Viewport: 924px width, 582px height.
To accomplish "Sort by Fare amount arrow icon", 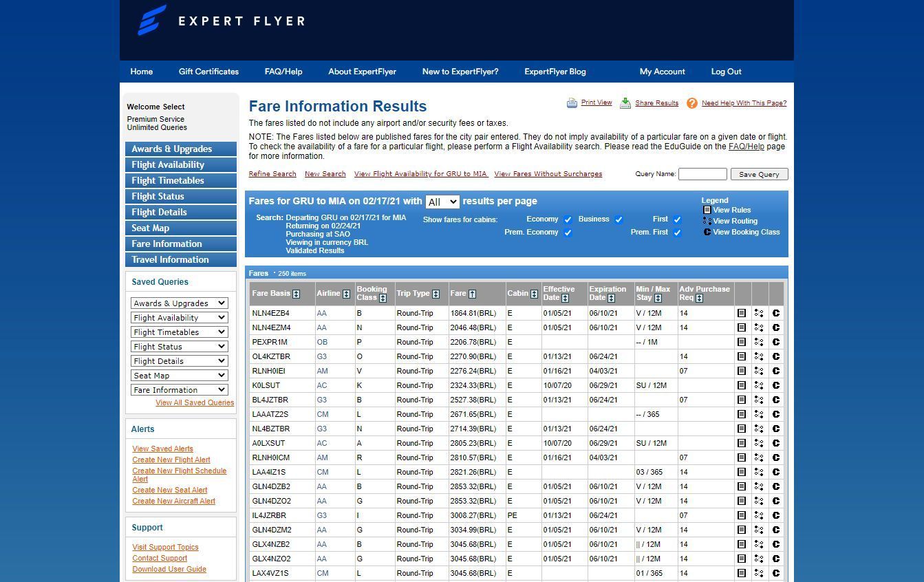I will (473, 294).
